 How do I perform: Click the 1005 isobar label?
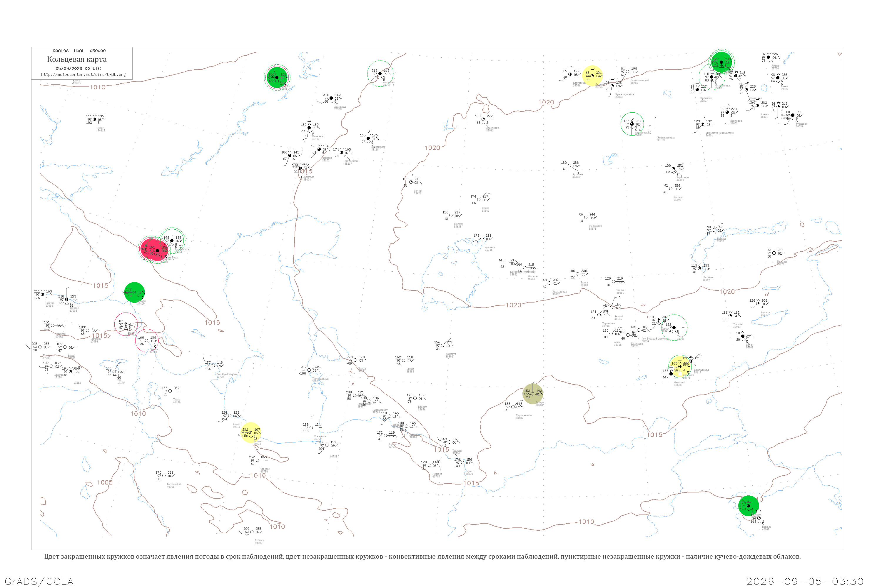tap(105, 483)
